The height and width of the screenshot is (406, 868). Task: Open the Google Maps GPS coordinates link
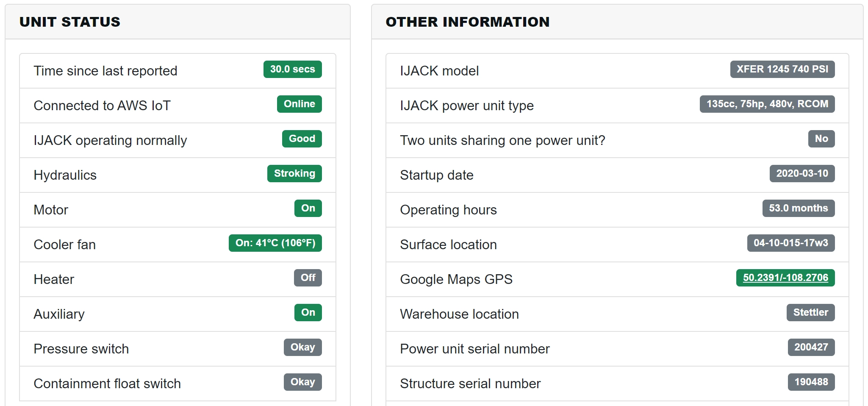[785, 278]
